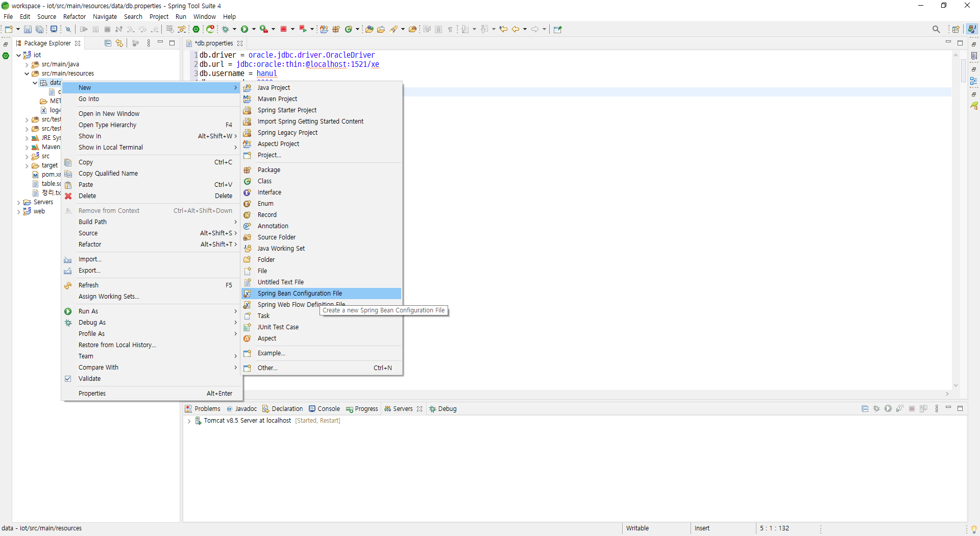Switch to the Console tab
This screenshot has width=980, height=536.
coord(324,409)
